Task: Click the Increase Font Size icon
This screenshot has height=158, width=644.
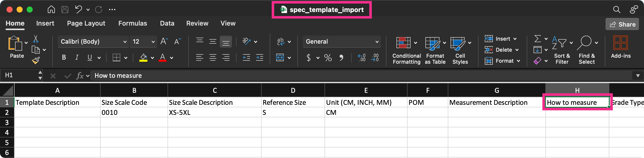Action: [x=164, y=41]
